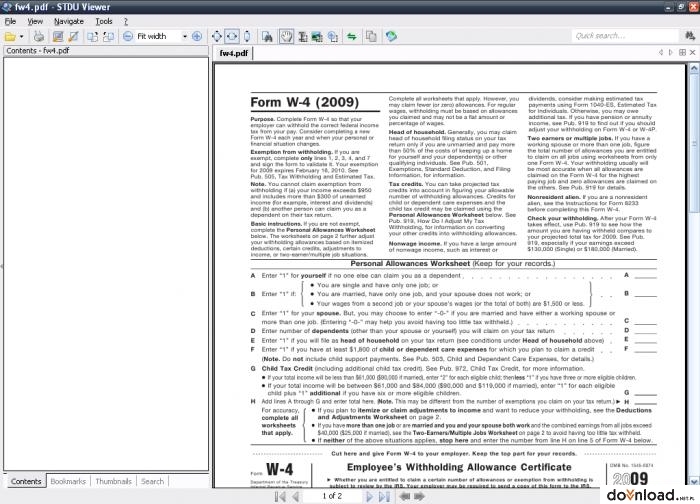Close the fw4.pdf document tab

point(692,52)
